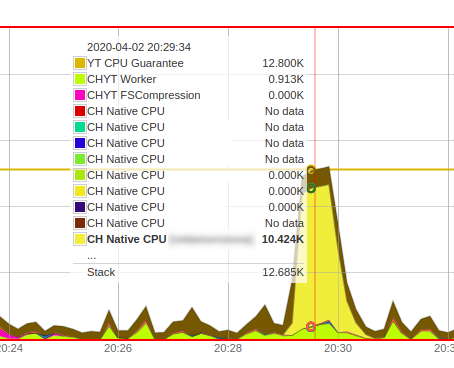Click the pink circle marker near chart bottom

(x=311, y=326)
